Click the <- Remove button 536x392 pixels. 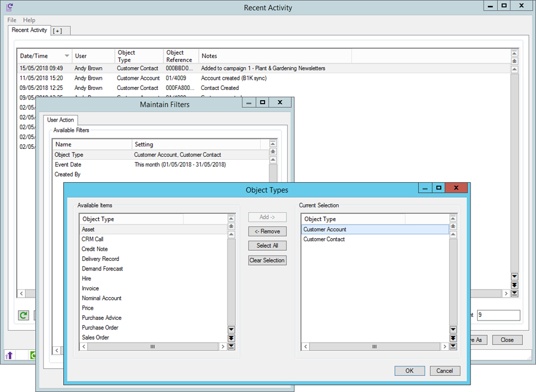(x=267, y=232)
